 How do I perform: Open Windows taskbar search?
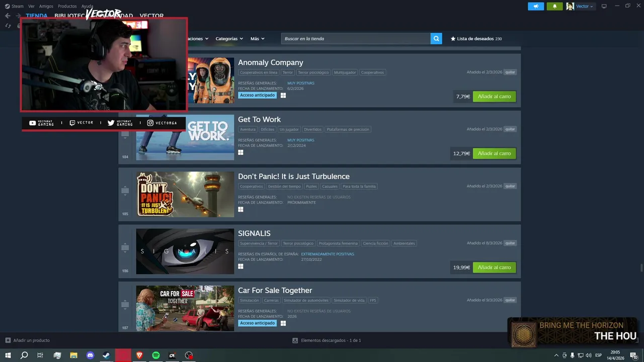(x=24, y=355)
